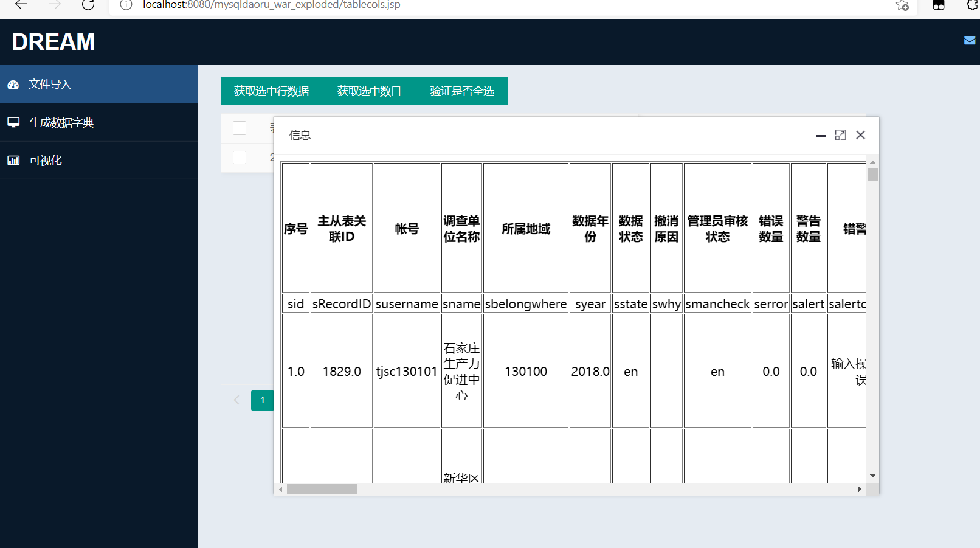980x548 pixels.
Task: Click the browser address bar URL
Action: coord(272,5)
